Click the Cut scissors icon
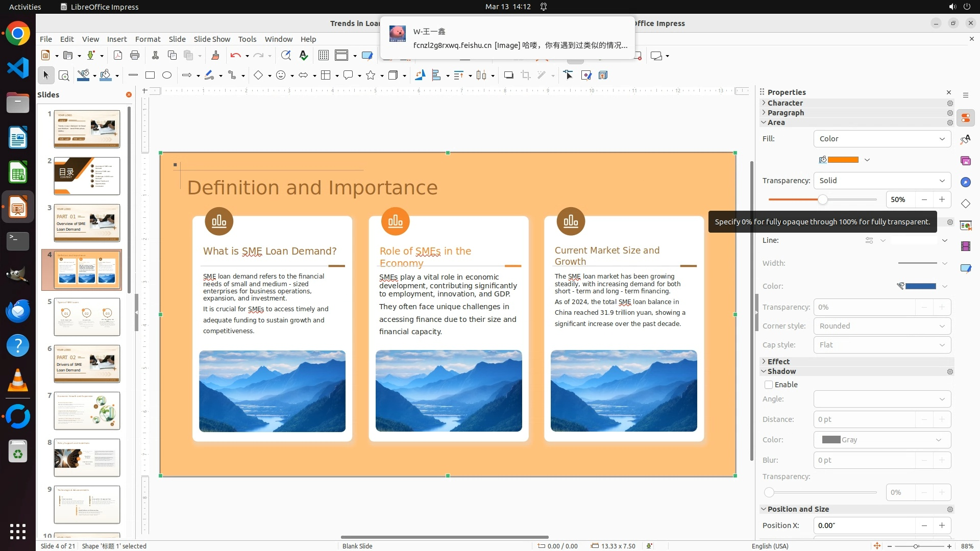Screen dimensions: 980x551 coord(155,56)
